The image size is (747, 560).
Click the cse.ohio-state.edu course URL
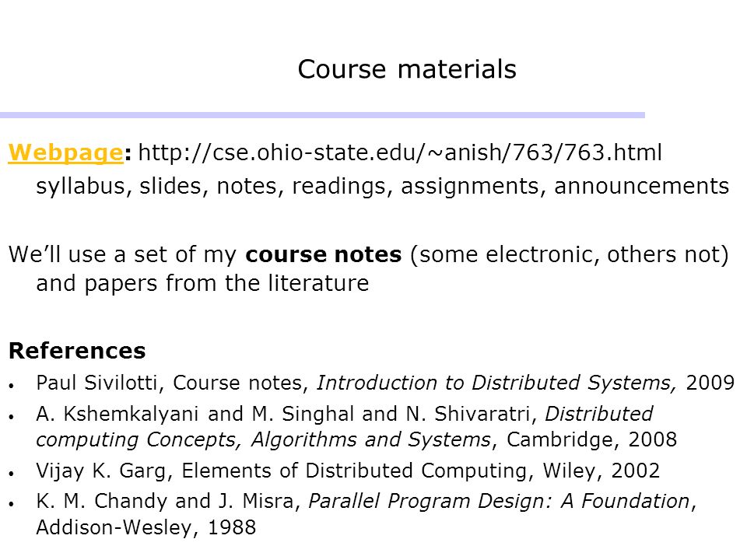tap(400, 153)
